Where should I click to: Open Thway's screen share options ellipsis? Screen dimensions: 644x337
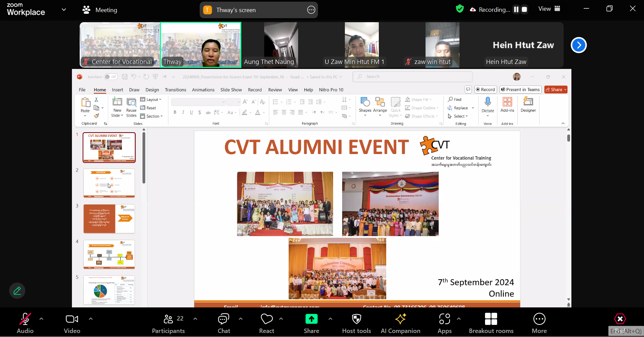[311, 10]
